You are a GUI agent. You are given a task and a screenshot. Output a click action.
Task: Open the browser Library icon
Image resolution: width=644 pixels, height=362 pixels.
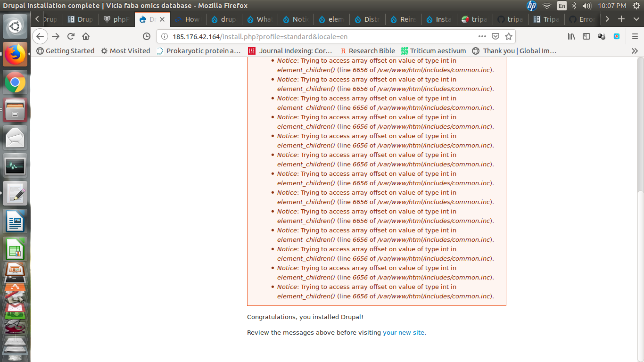(571, 36)
